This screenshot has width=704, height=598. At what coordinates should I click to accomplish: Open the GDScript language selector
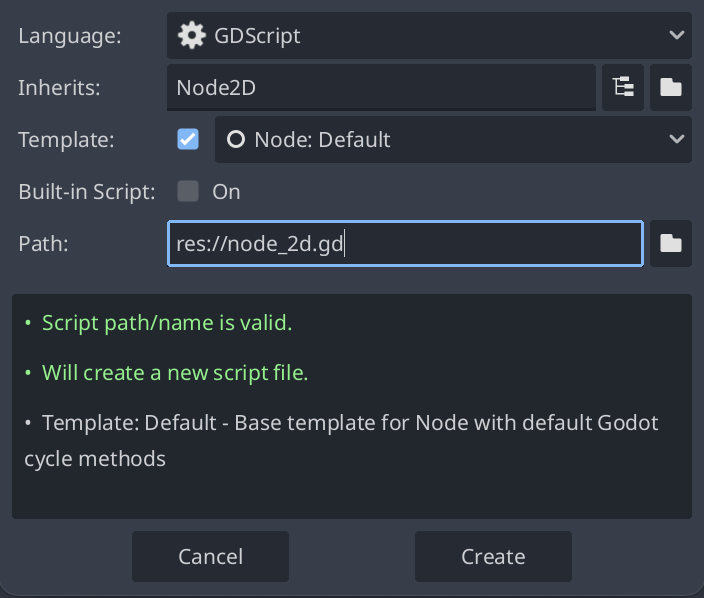[429, 35]
